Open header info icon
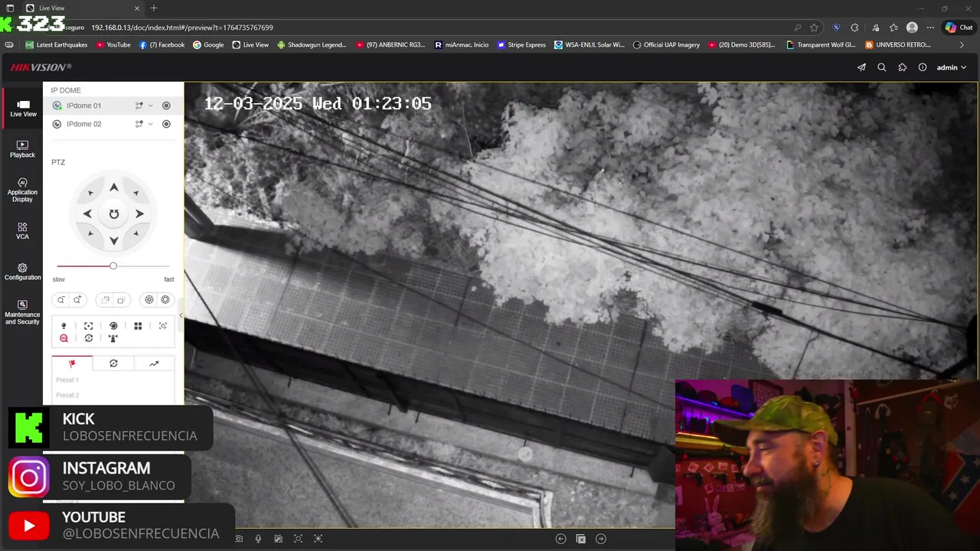Viewport: 980px width, 551px height. pyautogui.click(x=923, y=67)
